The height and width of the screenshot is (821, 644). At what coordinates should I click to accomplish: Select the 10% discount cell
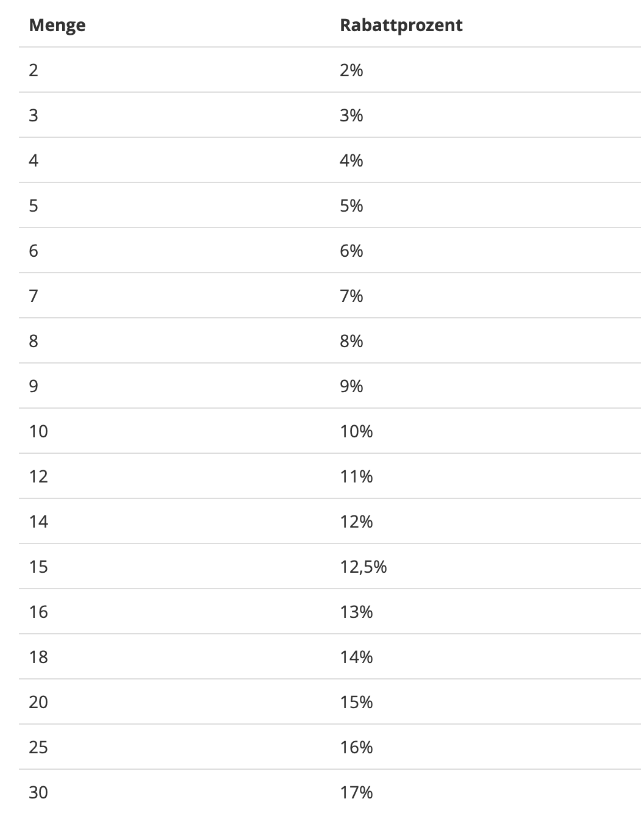pos(356,431)
